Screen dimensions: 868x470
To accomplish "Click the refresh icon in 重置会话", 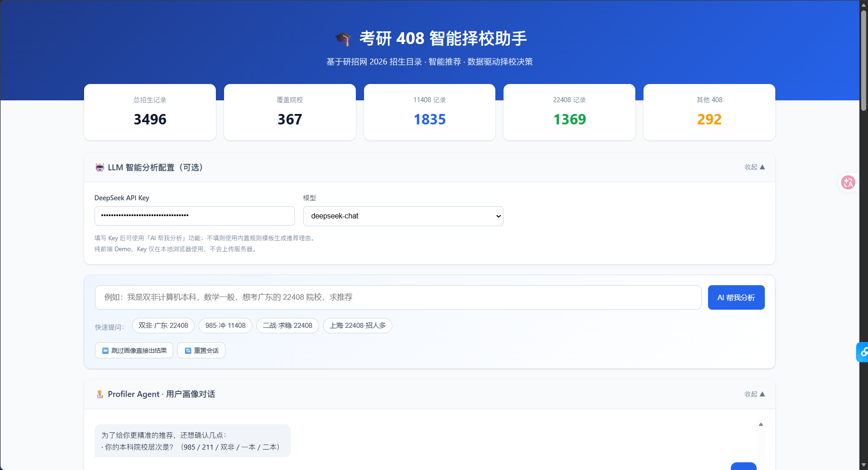I will tap(188, 351).
